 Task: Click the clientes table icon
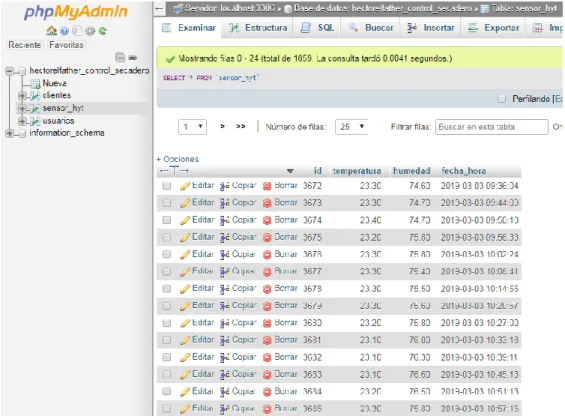pyautogui.click(x=35, y=96)
